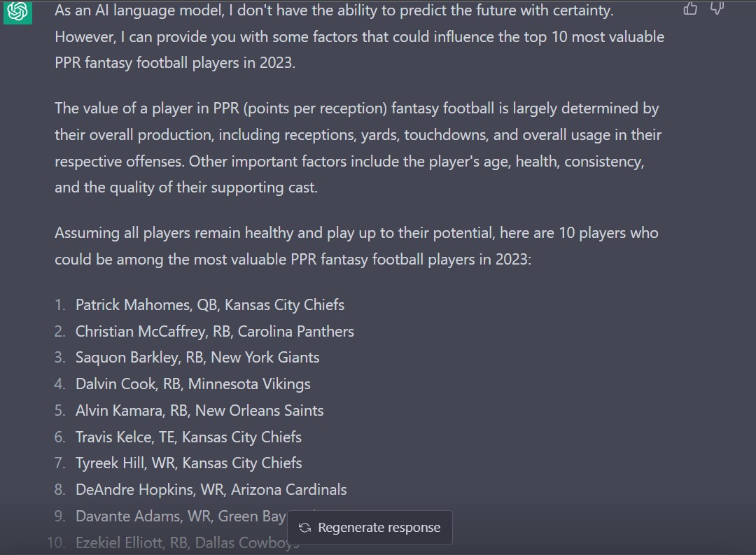This screenshot has width=756, height=555.
Task: Click the DeAndre Hopkins list item
Action: (211, 490)
